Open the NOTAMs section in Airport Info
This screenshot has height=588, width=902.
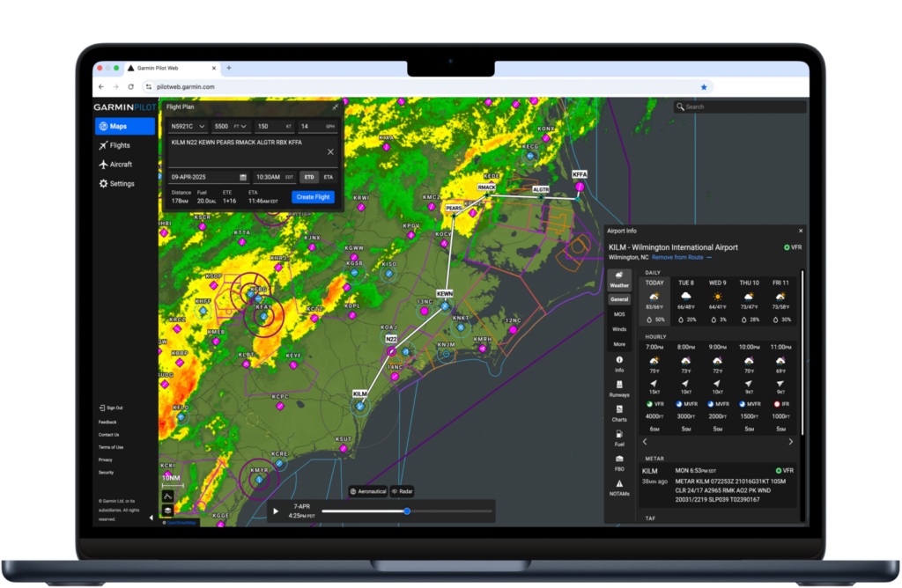(x=619, y=488)
